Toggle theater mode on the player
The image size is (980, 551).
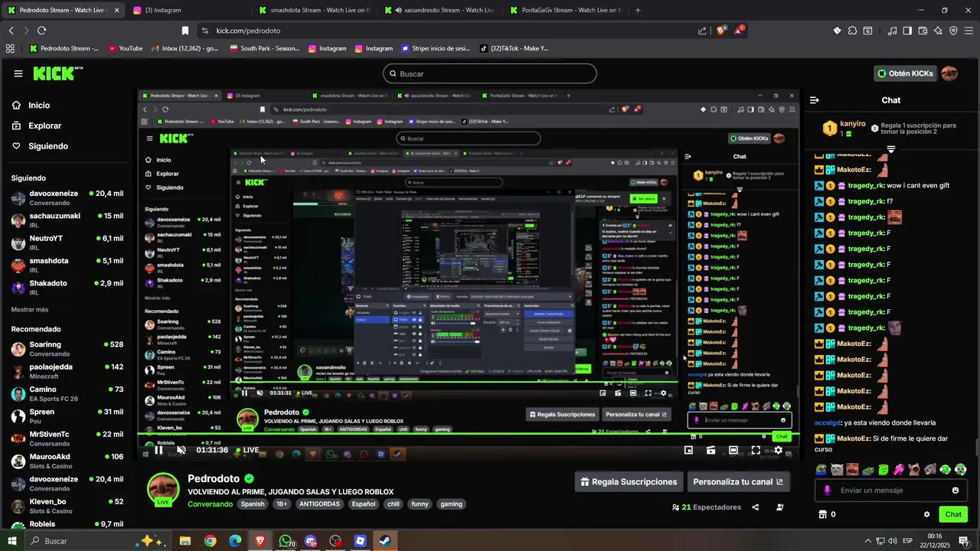(x=733, y=450)
